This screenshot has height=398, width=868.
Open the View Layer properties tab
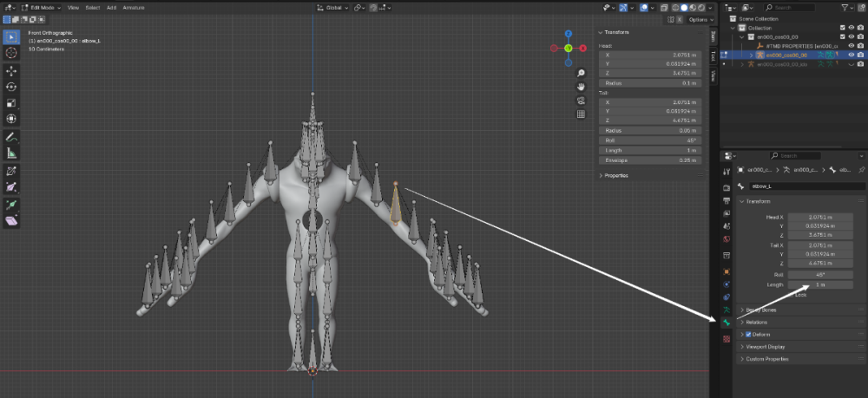pyautogui.click(x=727, y=213)
